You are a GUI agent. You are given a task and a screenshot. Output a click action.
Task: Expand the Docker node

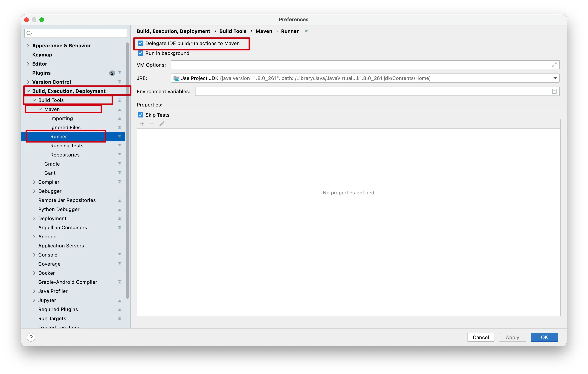(34, 273)
